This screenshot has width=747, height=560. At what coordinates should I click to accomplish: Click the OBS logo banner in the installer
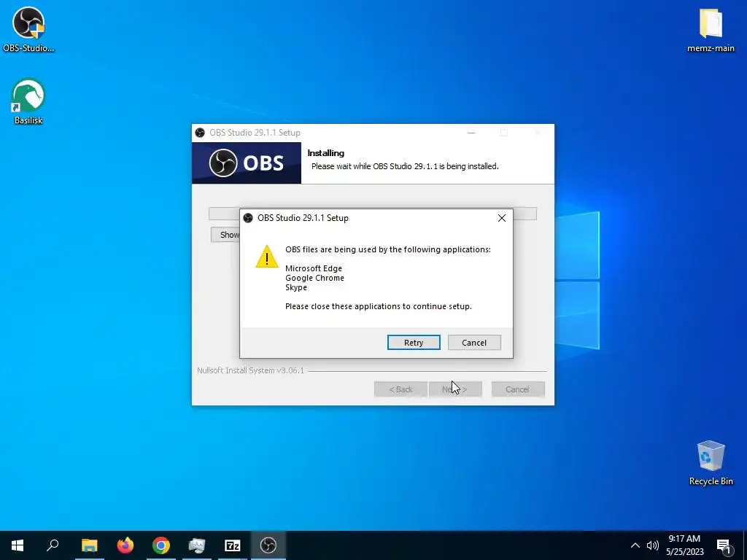pos(247,163)
